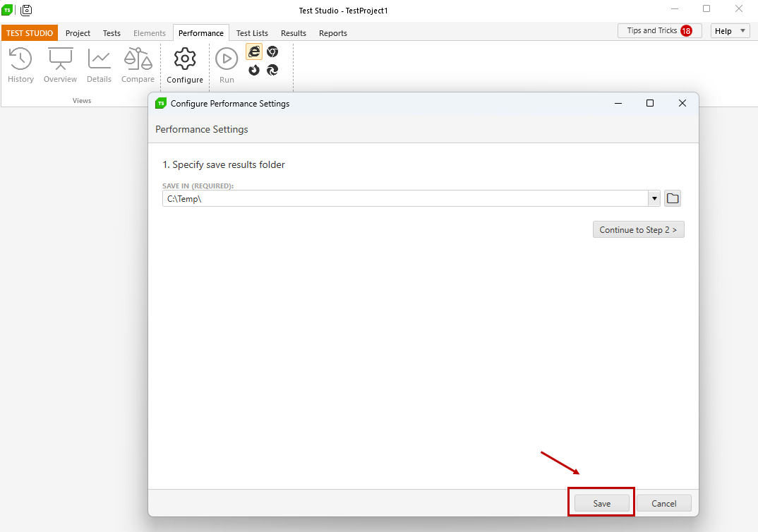Click the Configure gear icon
Viewport: 758px width, 532px height.
(185, 59)
